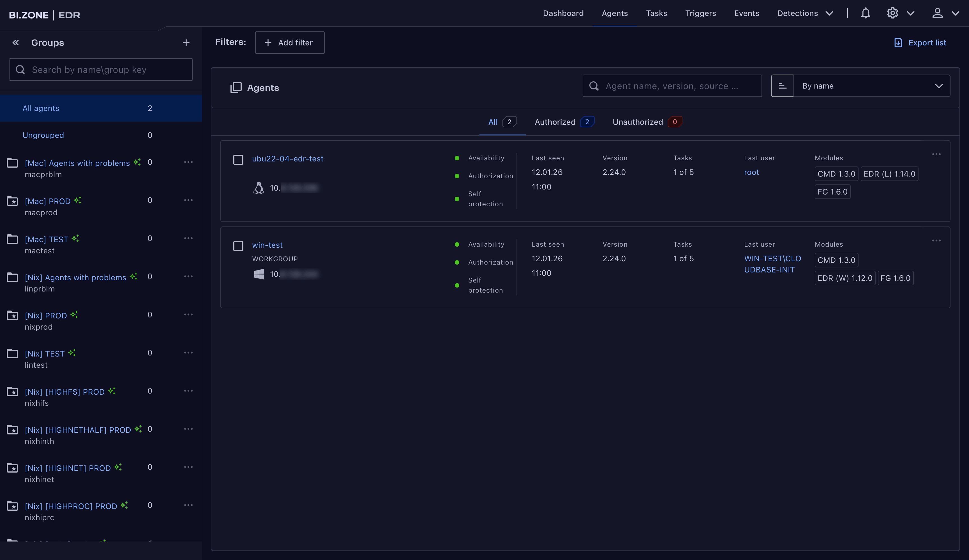
Task: Select the checkbox for ubu22-04-edr-test agent
Action: tap(238, 160)
